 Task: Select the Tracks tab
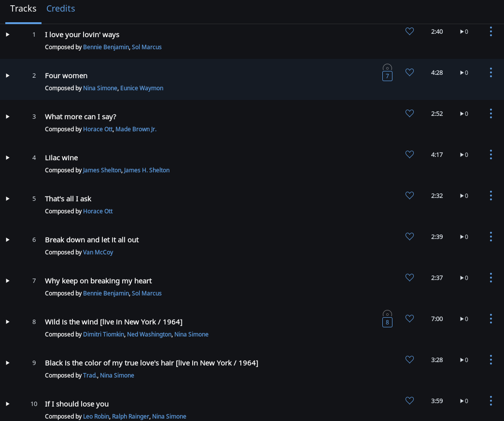click(x=23, y=8)
